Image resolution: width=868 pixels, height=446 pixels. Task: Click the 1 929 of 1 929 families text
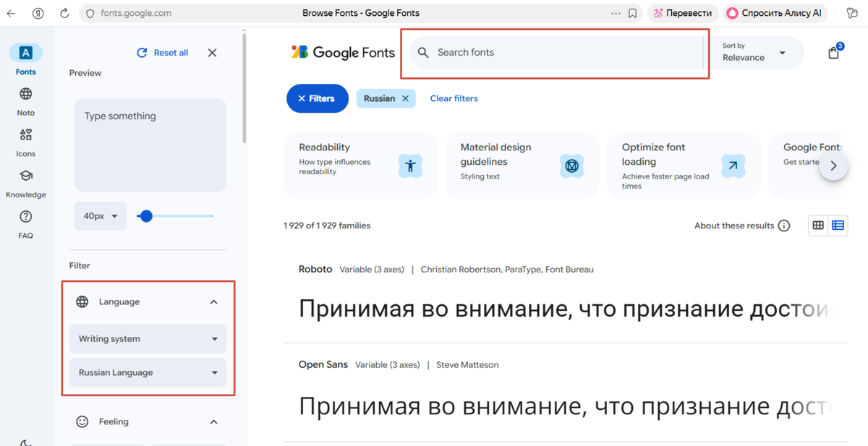(327, 226)
